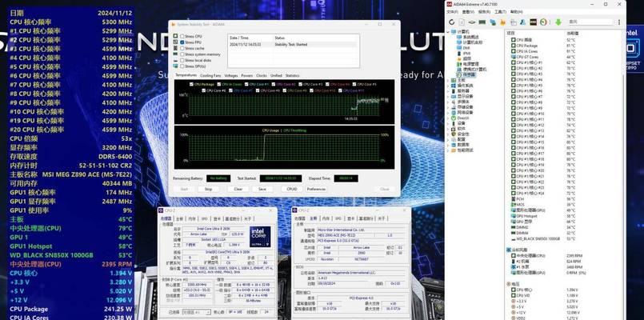Enable the Stress system memory checkbox

pyautogui.click(x=182, y=54)
